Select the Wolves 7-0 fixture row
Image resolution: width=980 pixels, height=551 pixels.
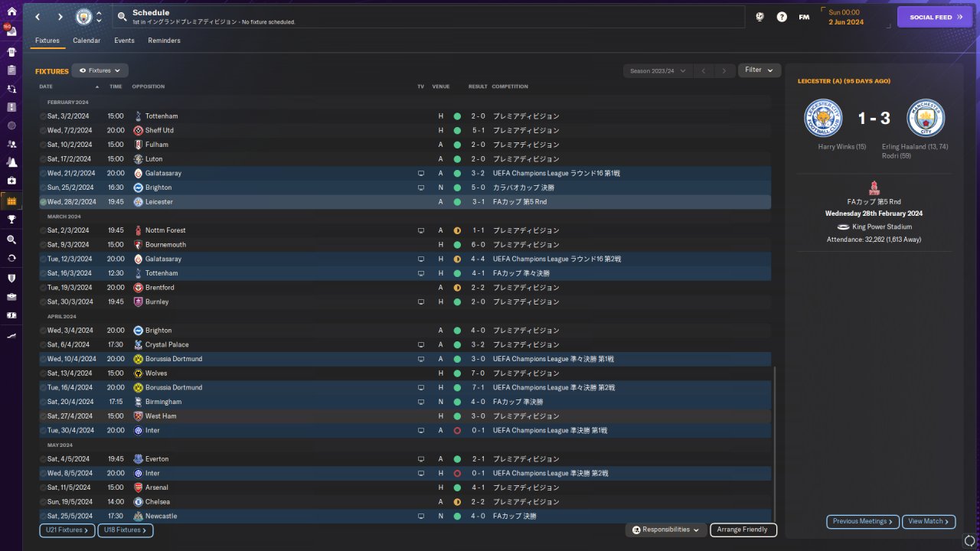[x=405, y=373]
